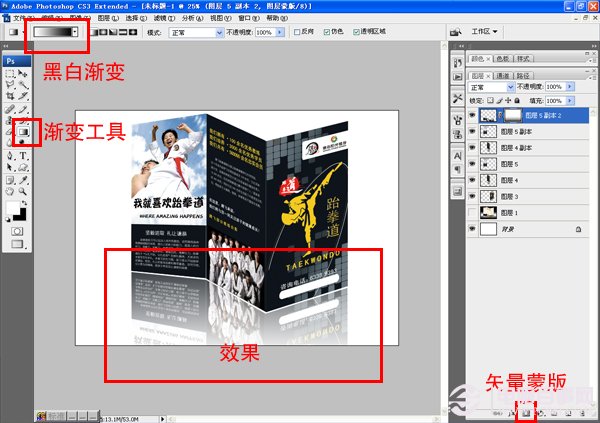Open the 视图 (V) menu

(x=221, y=18)
